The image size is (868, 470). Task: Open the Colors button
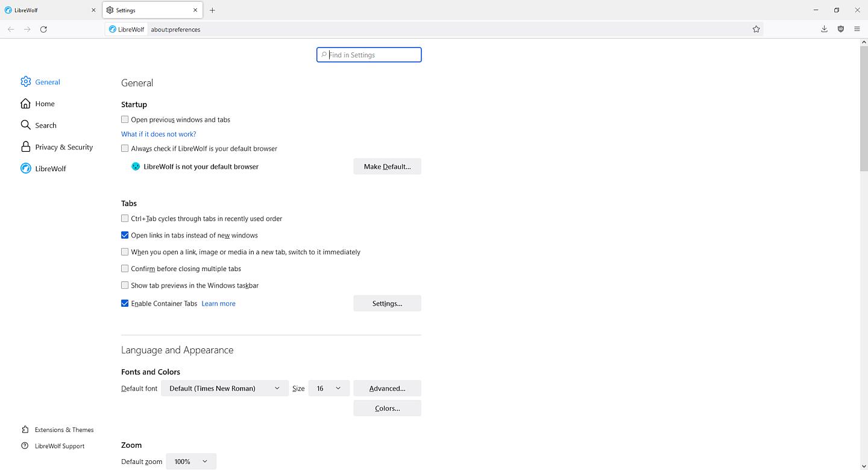click(387, 408)
